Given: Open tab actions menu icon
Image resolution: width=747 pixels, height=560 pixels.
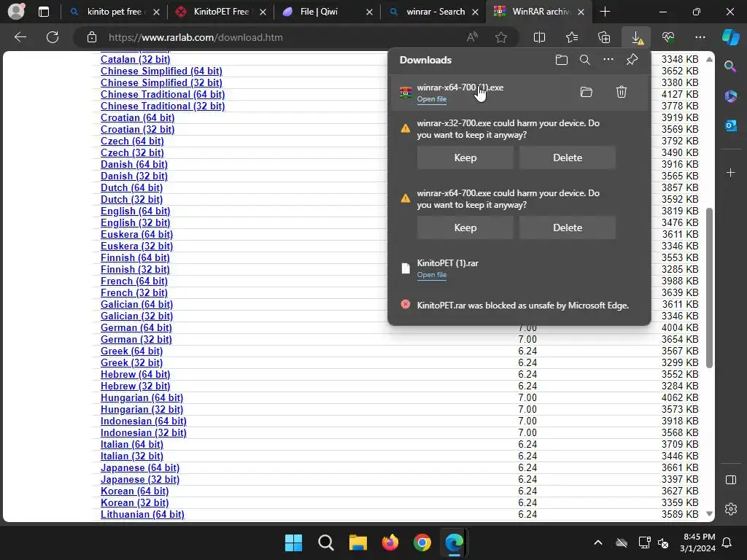Looking at the screenshot, I should 44,12.
